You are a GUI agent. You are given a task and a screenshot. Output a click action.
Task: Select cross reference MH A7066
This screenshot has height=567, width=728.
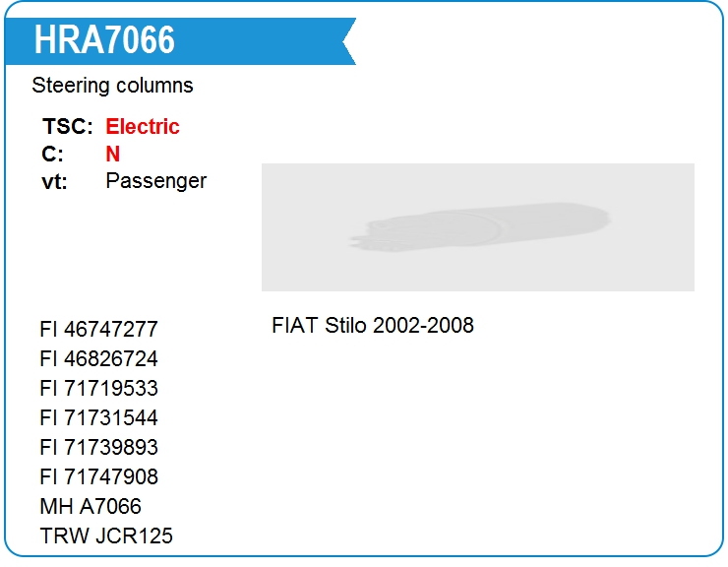pos(91,506)
